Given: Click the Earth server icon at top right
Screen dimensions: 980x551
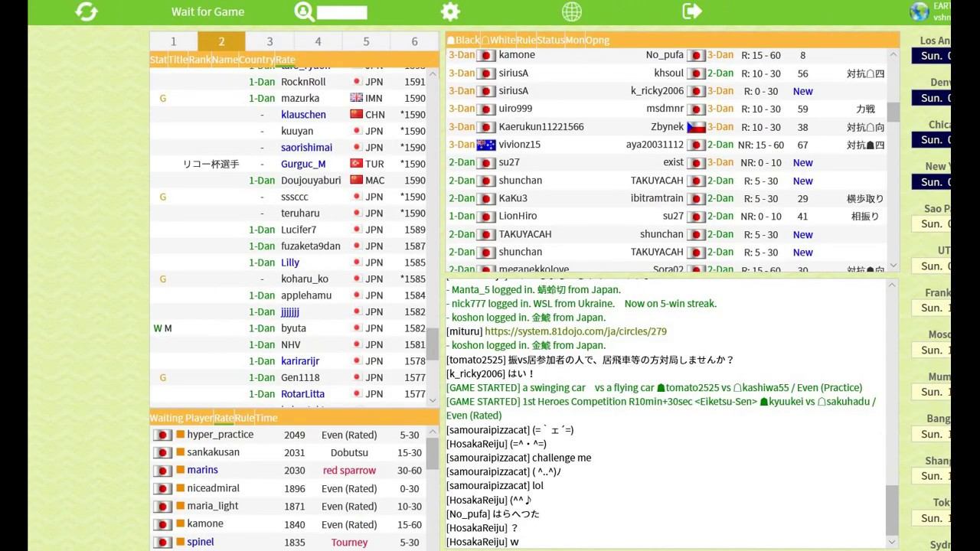Looking at the screenshot, I should tap(919, 11).
